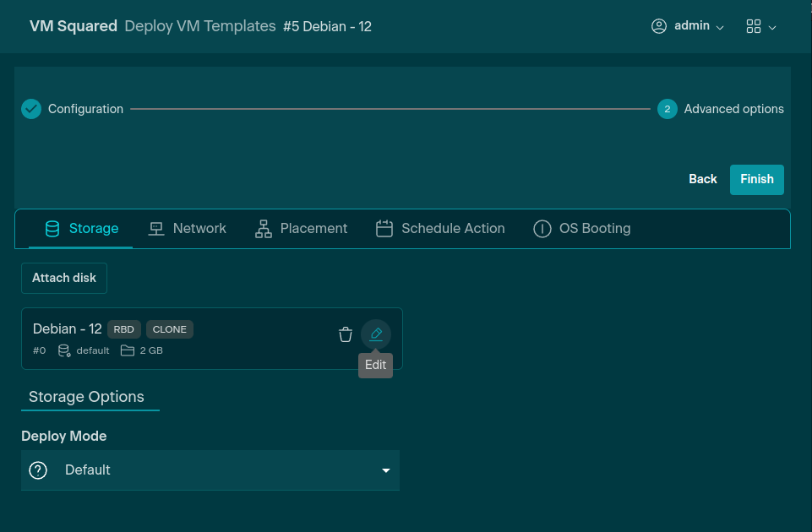Open the admin user menu chevron
812x532 pixels.
(720, 27)
